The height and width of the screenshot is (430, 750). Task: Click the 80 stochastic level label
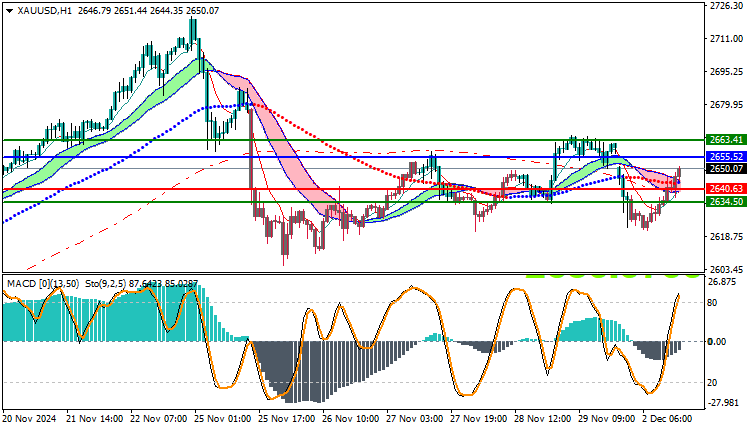(713, 303)
